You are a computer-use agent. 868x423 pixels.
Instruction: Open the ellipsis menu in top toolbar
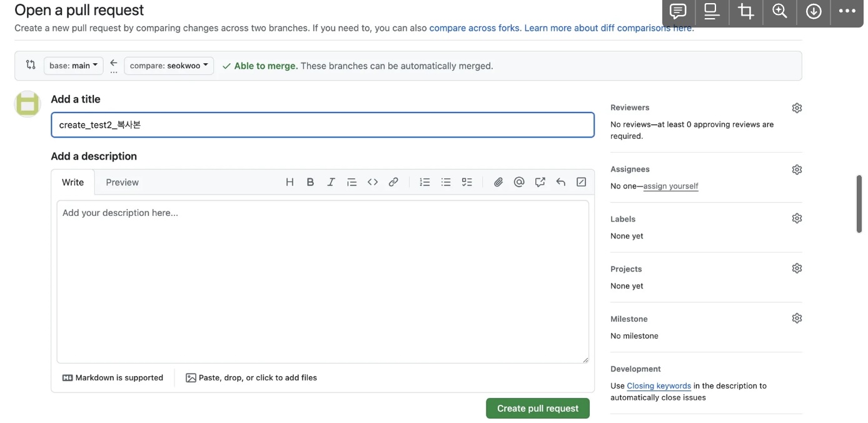(847, 10)
